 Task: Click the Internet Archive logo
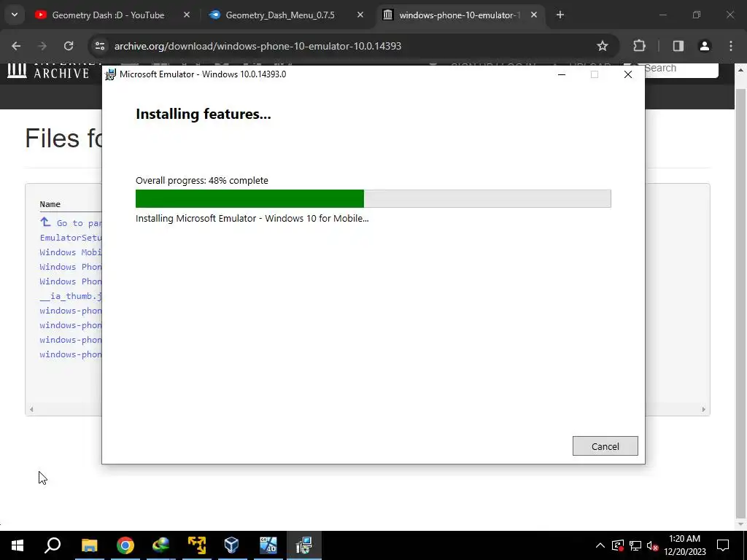click(48, 71)
